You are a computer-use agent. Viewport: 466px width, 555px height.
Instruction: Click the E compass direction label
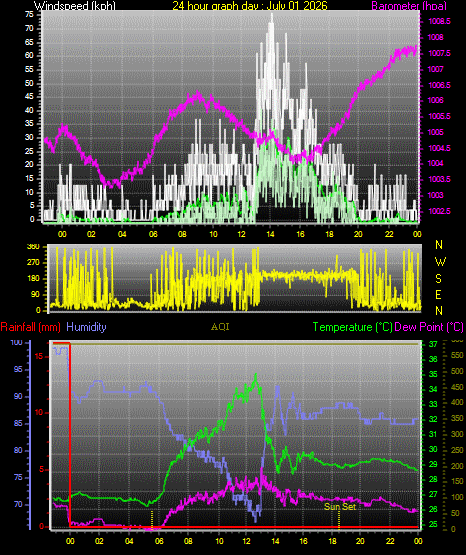438,295
